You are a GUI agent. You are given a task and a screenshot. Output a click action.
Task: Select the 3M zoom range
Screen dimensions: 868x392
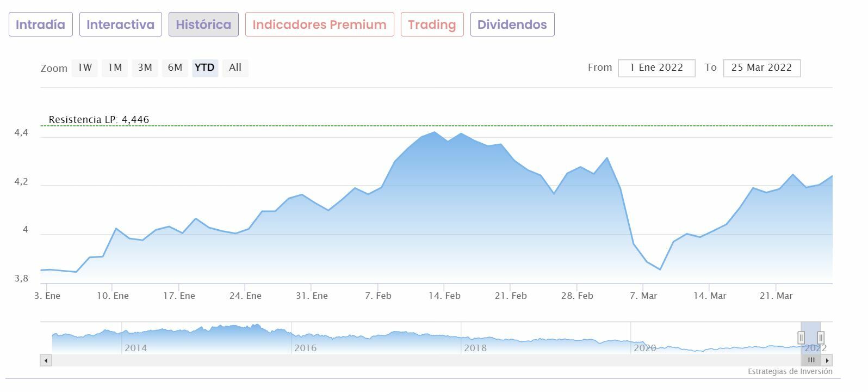[x=145, y=68]
